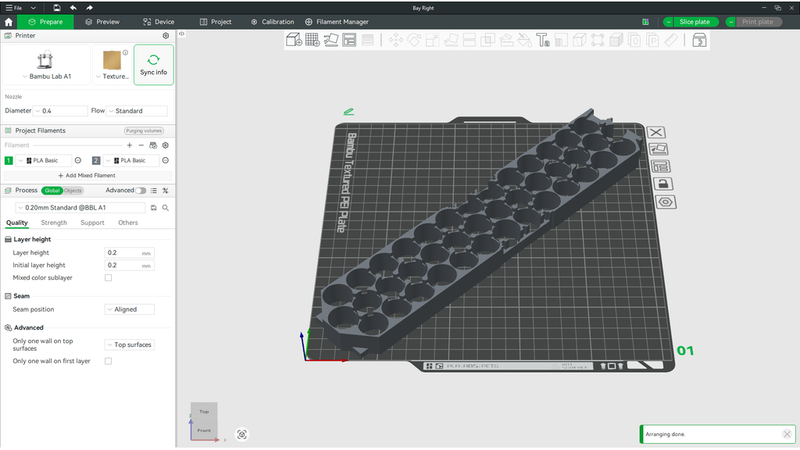This screenshot has height=450, width=800.
Task: Search process settings magnifier icon
Action: click(165, 208)
